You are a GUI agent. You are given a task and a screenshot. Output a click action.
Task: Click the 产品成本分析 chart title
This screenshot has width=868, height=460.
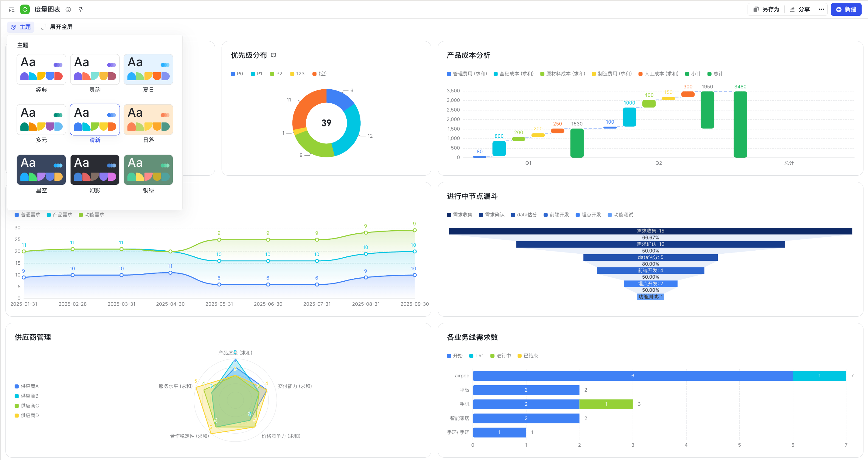(x=468, y=55)
